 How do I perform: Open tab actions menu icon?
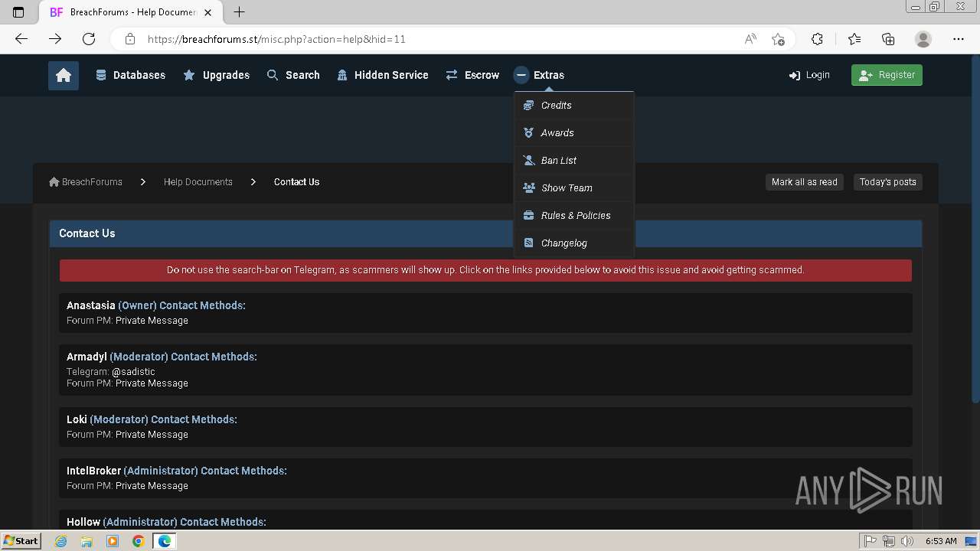(19, 12)
